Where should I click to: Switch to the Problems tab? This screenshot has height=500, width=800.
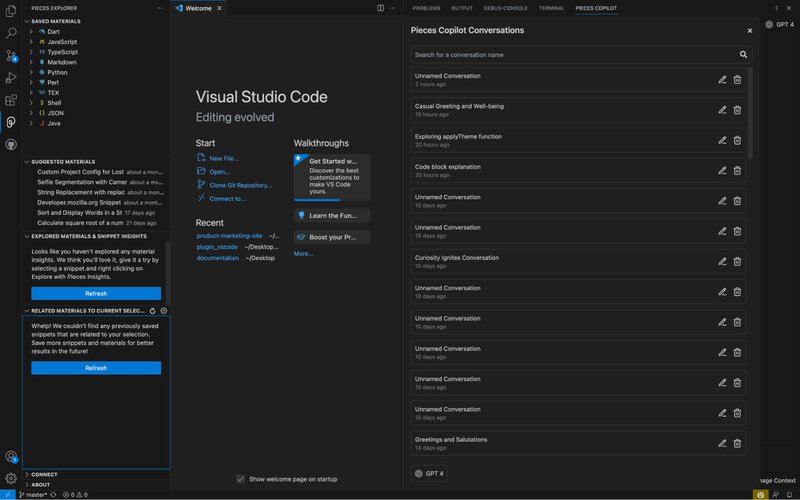(x=426, y=8)
